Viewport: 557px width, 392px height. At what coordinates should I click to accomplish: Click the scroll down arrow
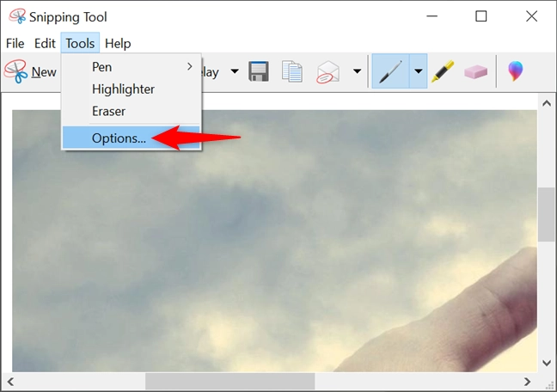(547, 363)
